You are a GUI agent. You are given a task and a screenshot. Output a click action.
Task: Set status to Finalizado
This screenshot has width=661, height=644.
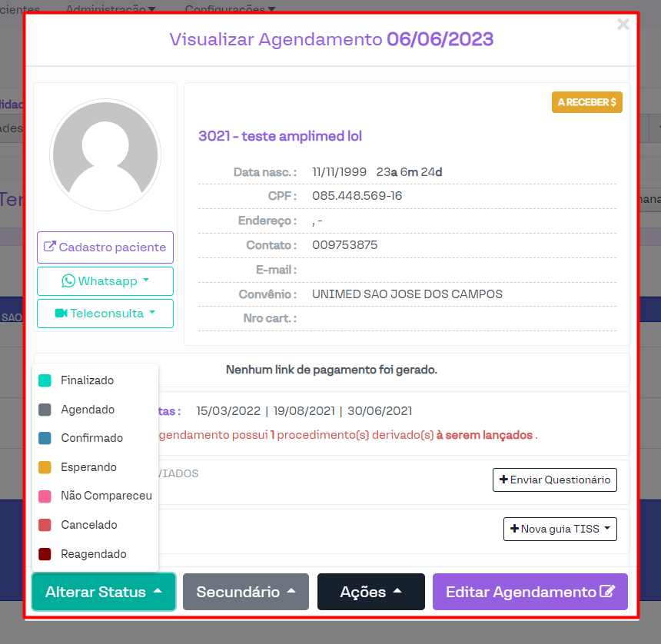87,380
